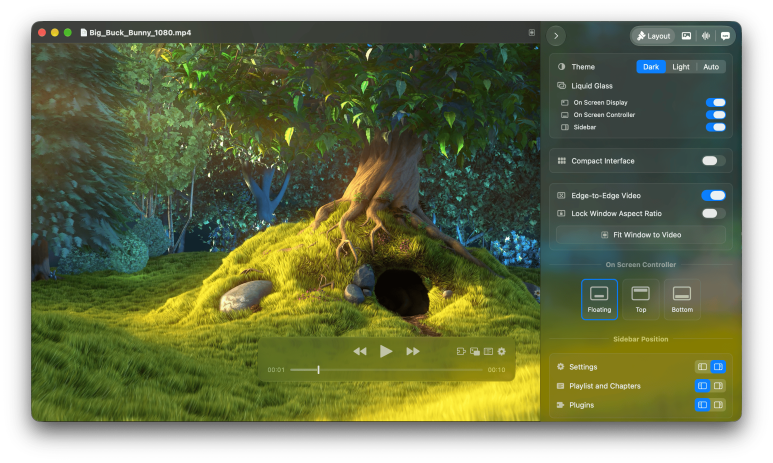Open settings via the controller gear icon
The image size is (773, 463).
[501, 351]
